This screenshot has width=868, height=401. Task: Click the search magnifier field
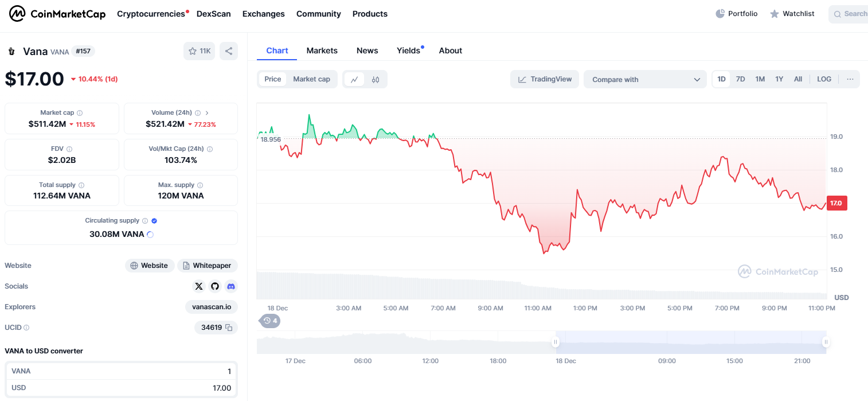[849, 14]
